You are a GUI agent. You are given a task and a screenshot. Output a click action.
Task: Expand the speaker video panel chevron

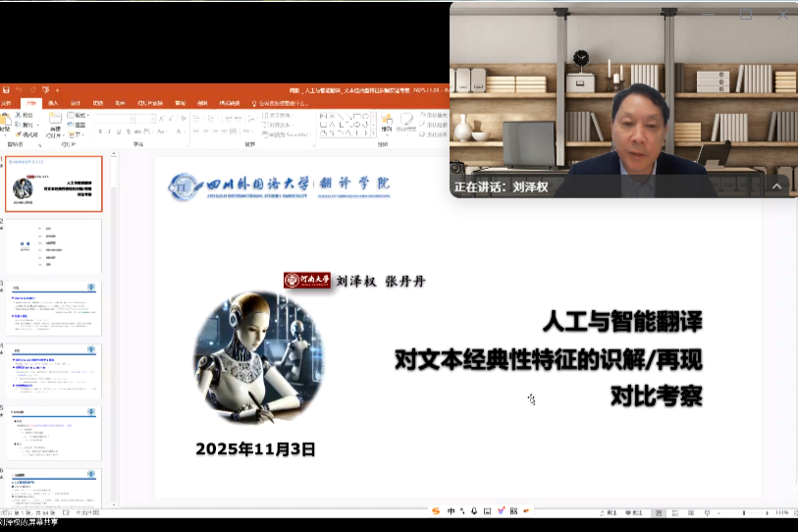(776, 186)
